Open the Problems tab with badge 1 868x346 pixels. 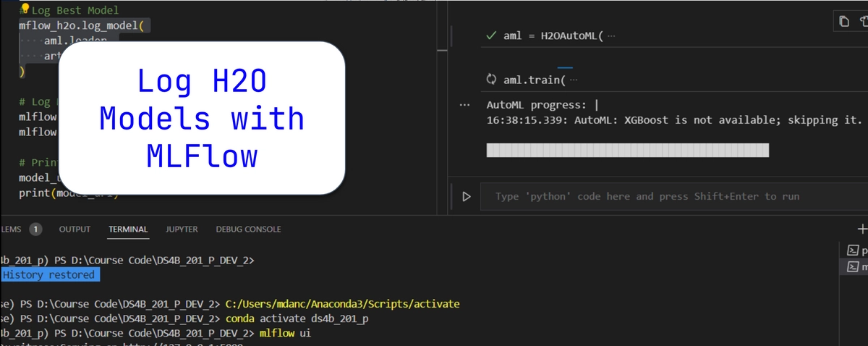click(22, 229)
